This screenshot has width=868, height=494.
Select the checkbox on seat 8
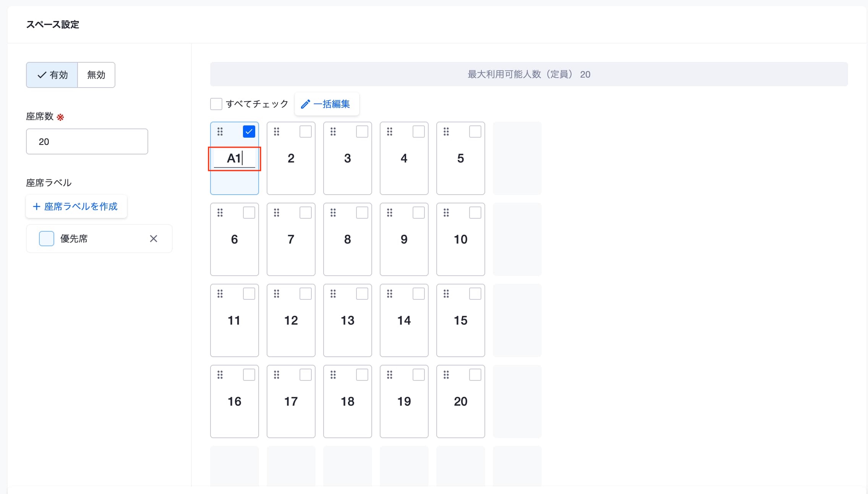pos(362,213)
